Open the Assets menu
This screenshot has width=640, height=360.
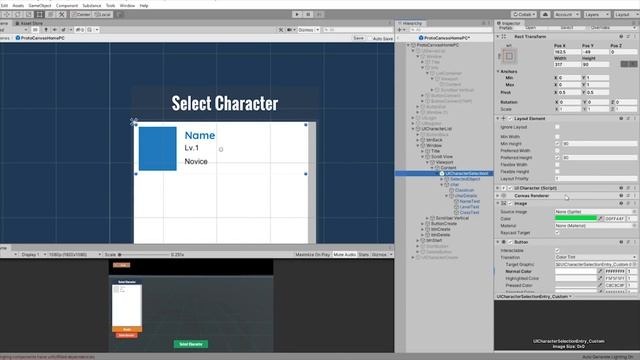[x=18, y=6]
